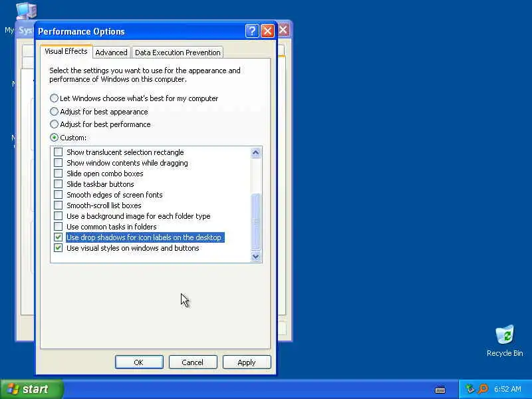Open the My Computer desktop icon

[x=26, y=11]
